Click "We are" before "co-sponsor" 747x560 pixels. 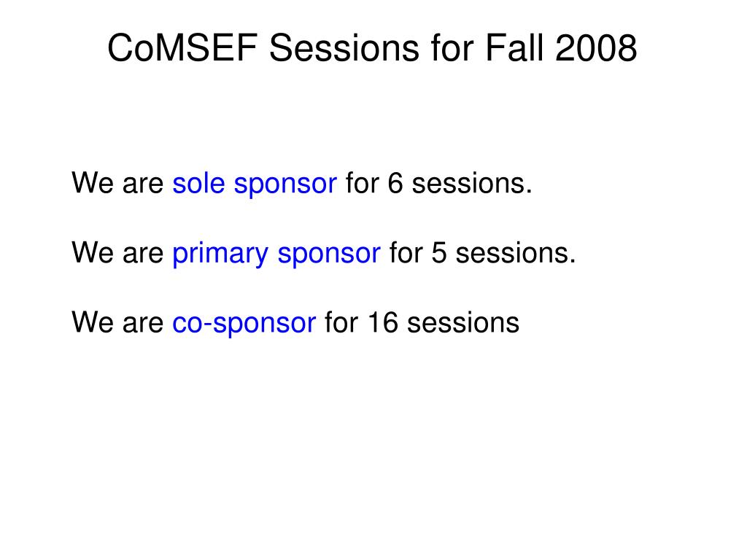117,322
